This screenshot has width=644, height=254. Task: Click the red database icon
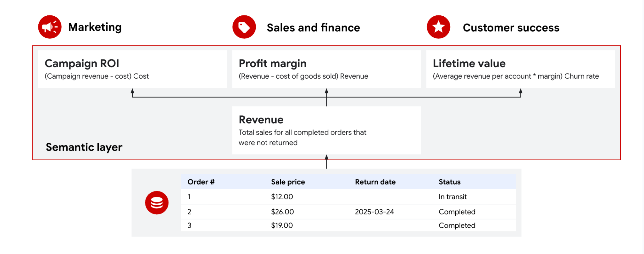point(157,203)
